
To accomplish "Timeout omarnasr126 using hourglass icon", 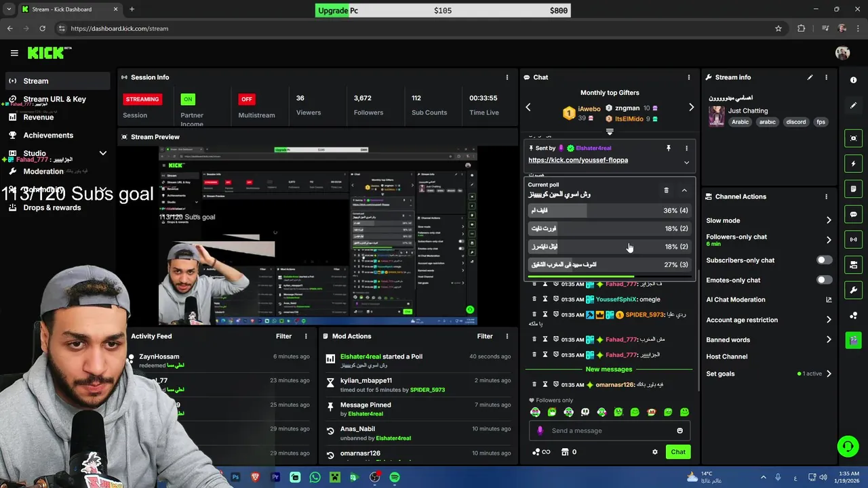I will click(x=545, y=384).
